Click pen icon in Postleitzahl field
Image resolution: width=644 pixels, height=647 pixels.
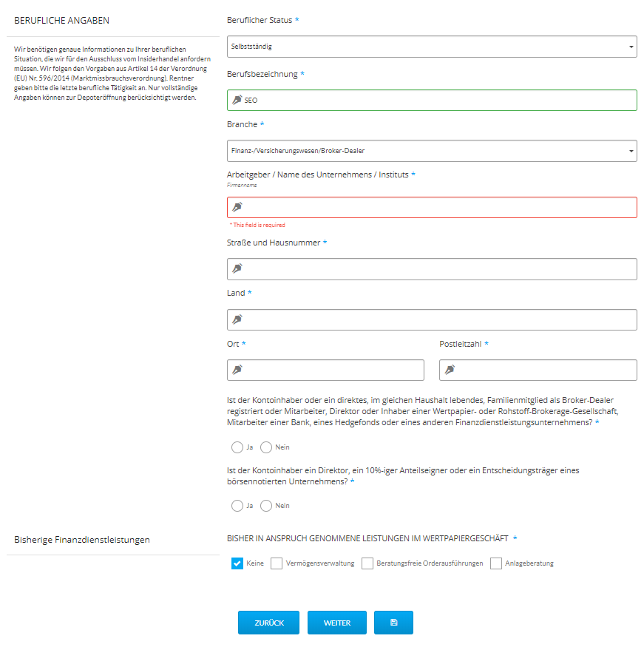pyautogui.click(x=449, y=370)
